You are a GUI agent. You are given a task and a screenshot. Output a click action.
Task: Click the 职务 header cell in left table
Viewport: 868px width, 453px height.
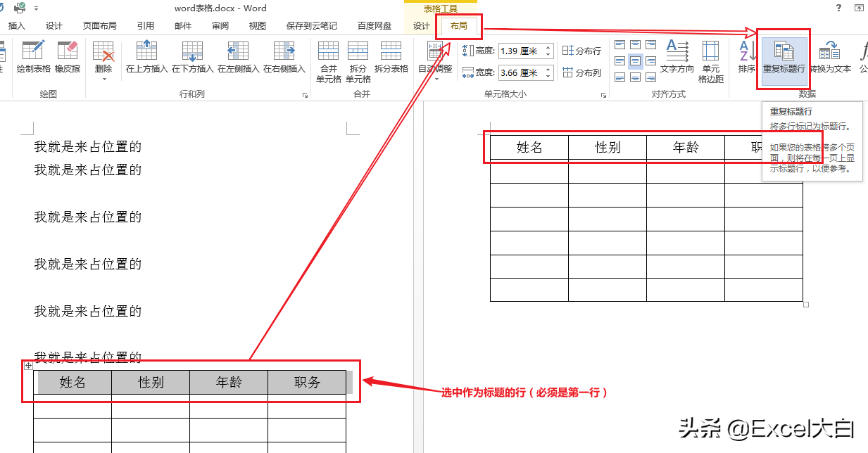[x=307, y=382]
